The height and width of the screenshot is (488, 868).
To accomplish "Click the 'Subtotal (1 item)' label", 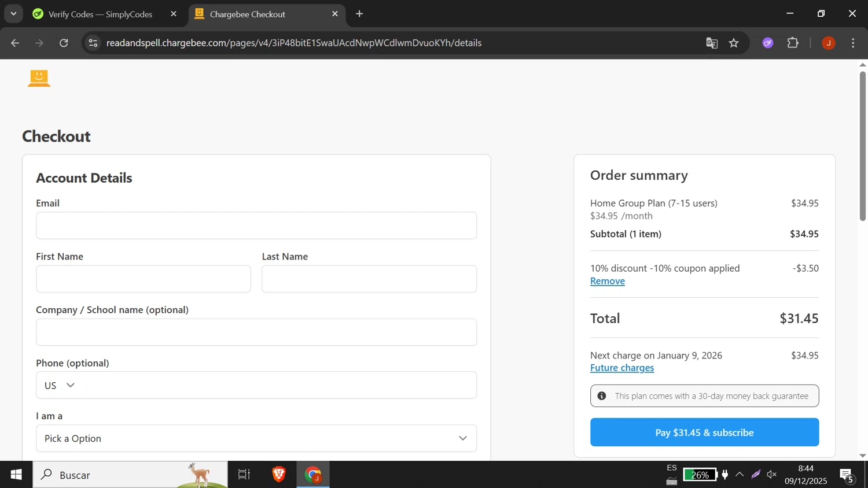I will coord(626,234).
